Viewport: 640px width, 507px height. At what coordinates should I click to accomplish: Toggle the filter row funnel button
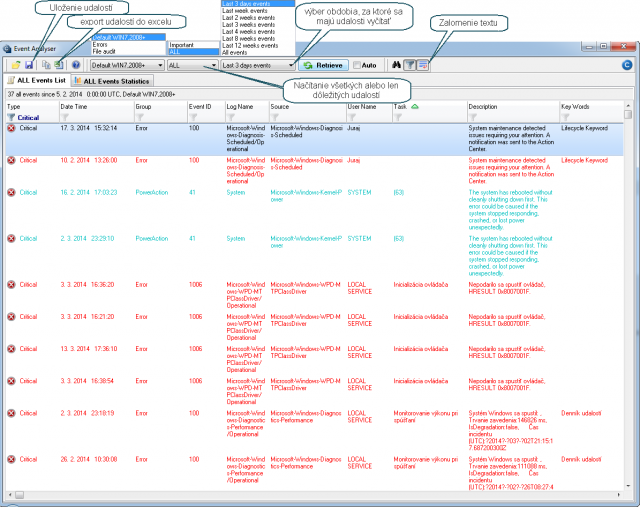coord(410,65)
